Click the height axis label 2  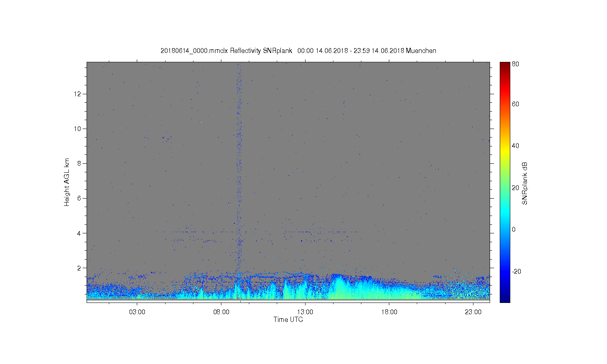point(80,268)
